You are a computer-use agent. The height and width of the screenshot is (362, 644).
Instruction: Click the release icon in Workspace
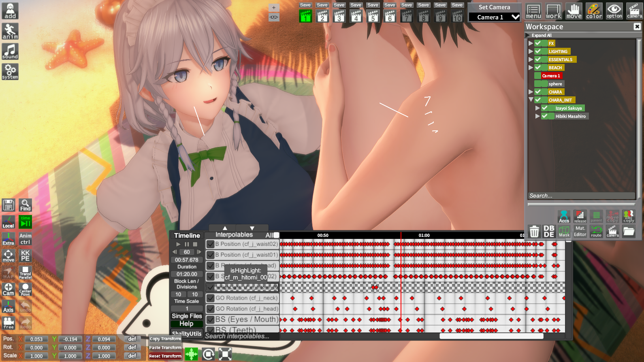[580, 217]
